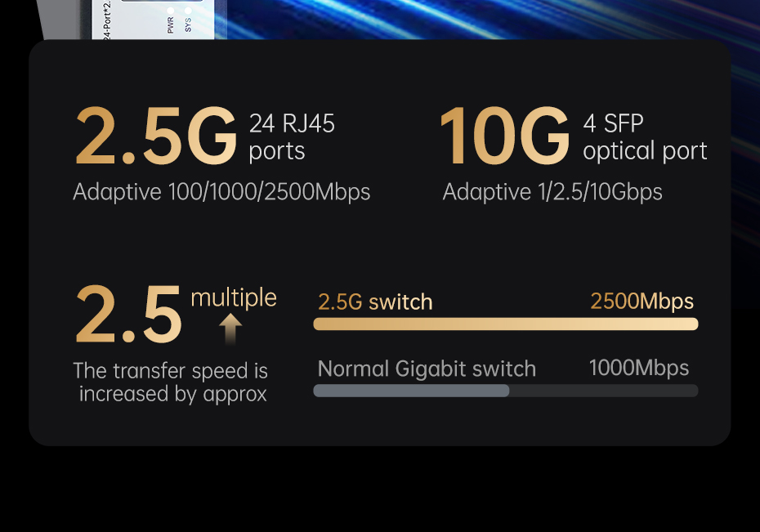
Task: Click the gray Normal Gigabit switch bar
Action: (411, 391)
